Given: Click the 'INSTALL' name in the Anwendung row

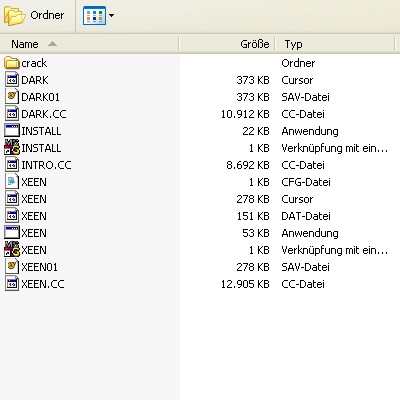Looking at the screenshot, I should 41,131.
